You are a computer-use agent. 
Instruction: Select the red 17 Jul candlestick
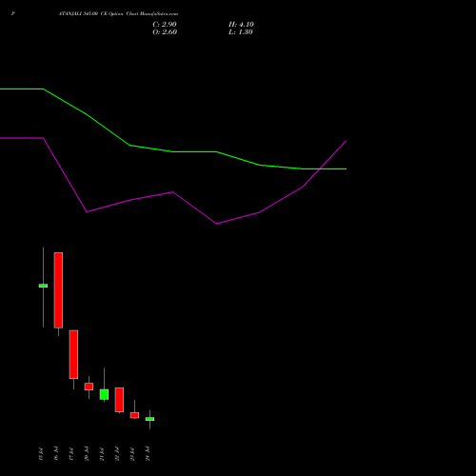[x=73, y=354]
